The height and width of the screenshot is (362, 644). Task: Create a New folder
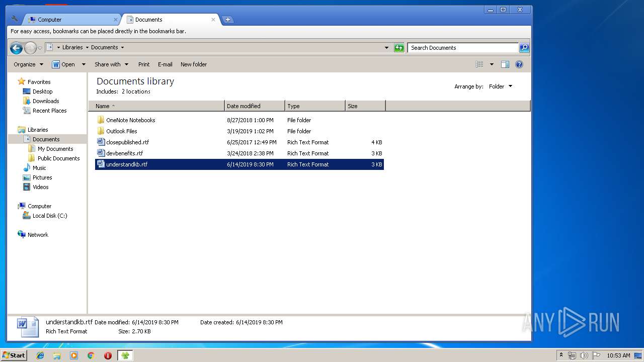click(x=194, y=64)
